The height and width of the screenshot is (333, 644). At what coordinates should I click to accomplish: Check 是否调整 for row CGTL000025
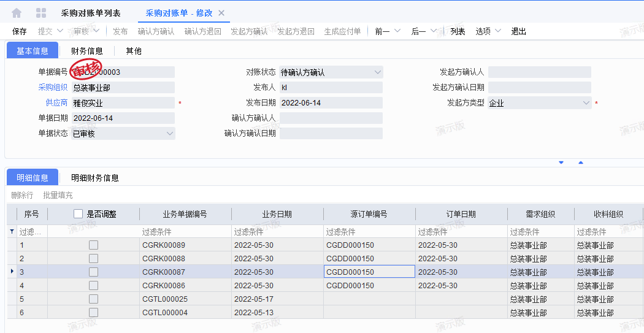[94, 299]
